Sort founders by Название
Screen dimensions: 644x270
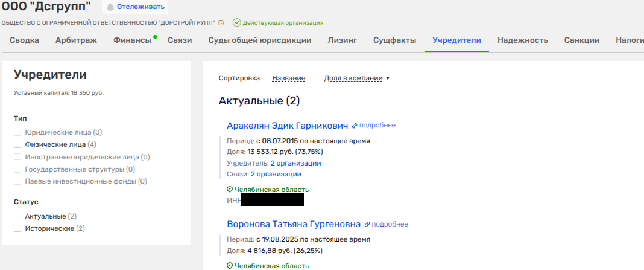288,78
